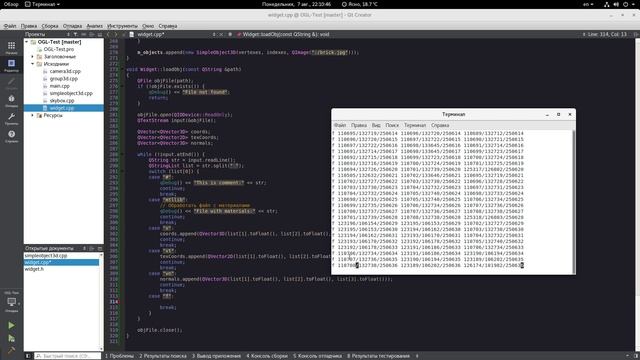
Task: Close the Projects side panel
Action: coord(100,34)
